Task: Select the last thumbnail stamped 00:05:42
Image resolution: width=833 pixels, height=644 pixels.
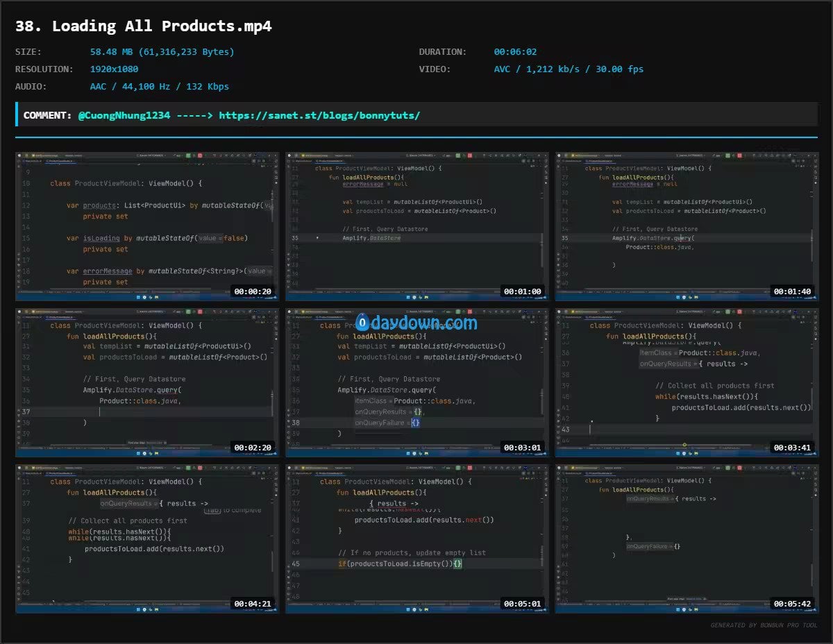Action: click(687, 539)
